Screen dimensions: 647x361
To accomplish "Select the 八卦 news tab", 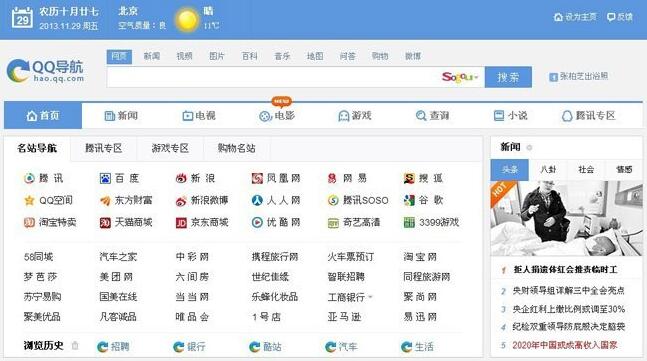I will (548, 169).
